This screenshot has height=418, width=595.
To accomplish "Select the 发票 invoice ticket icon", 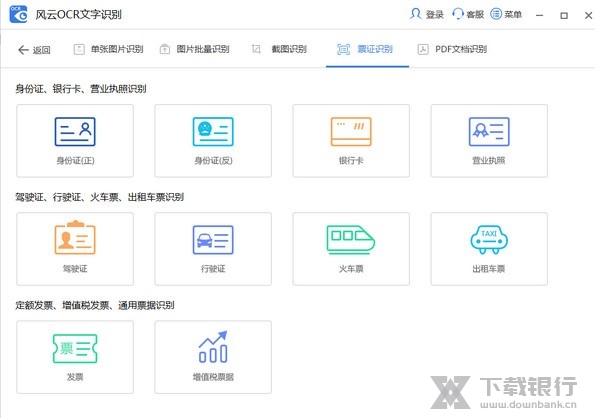I will (75, 348).
